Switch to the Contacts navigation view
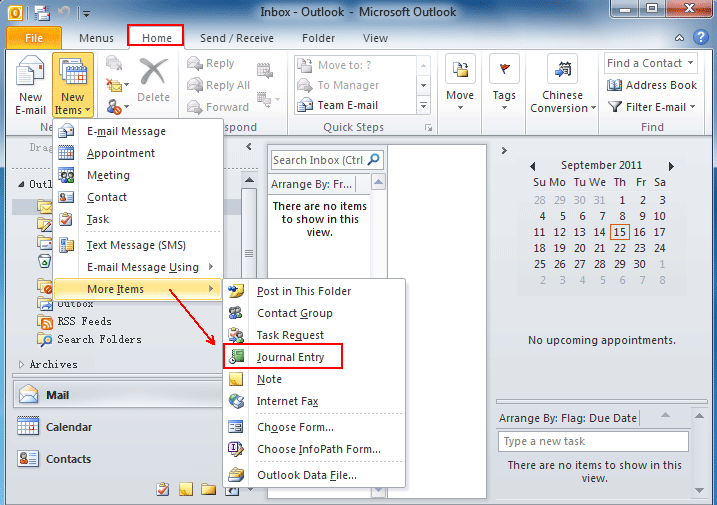 coord(118,459)
